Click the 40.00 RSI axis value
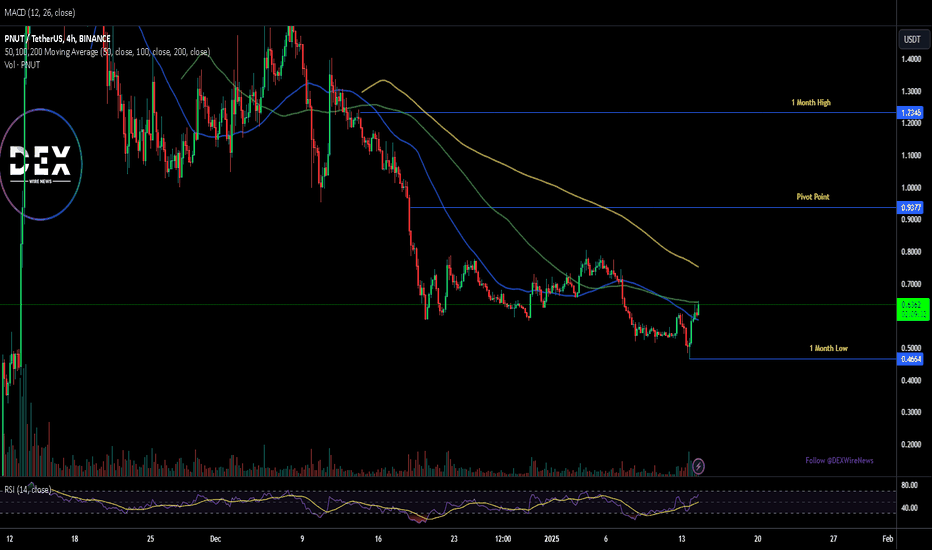 point(909,508)
